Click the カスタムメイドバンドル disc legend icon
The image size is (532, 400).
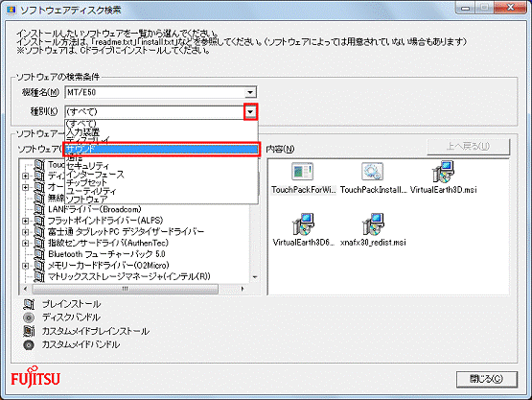coord(29,345)
